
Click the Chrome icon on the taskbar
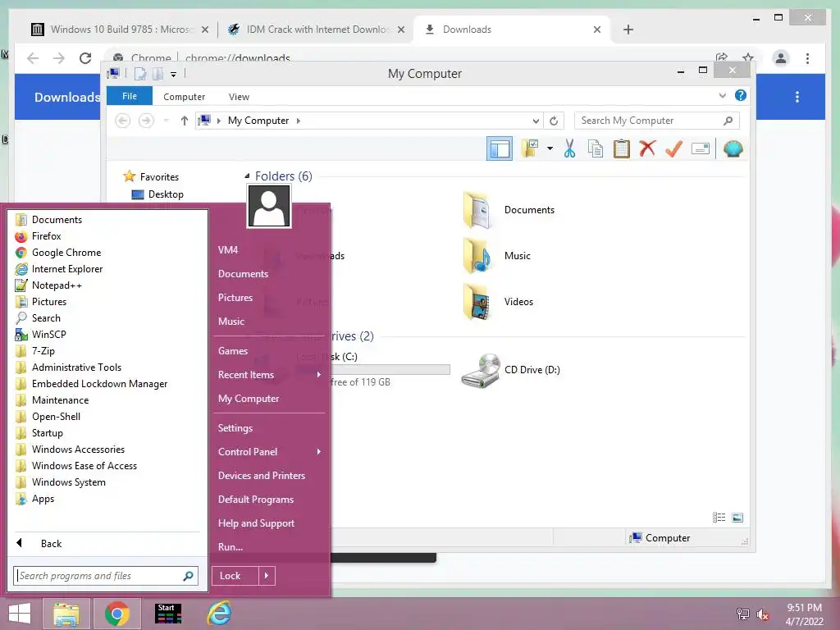[x=116, y=614]
